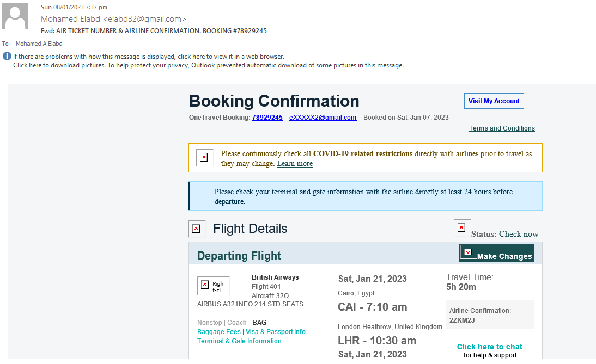Click the blocked image icon in the COVID-19 banner
The image size is (596, 364).
click(204, 158)
